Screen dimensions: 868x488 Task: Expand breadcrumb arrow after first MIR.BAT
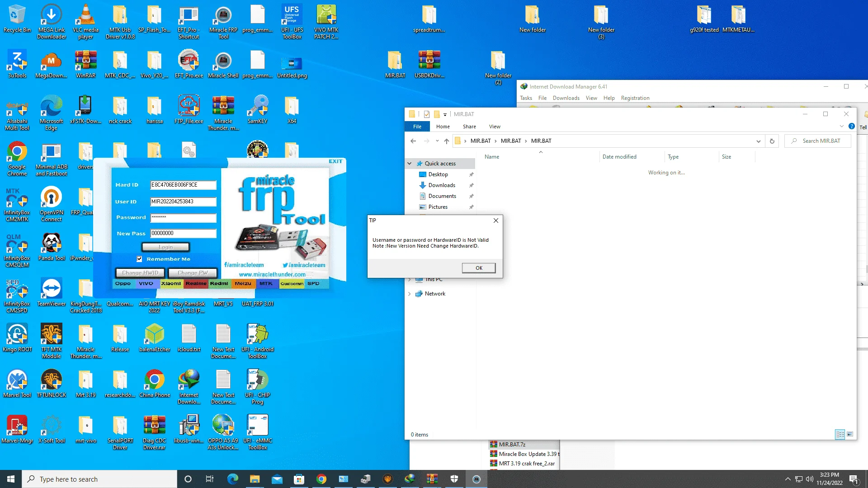click(x=495, y=141)
